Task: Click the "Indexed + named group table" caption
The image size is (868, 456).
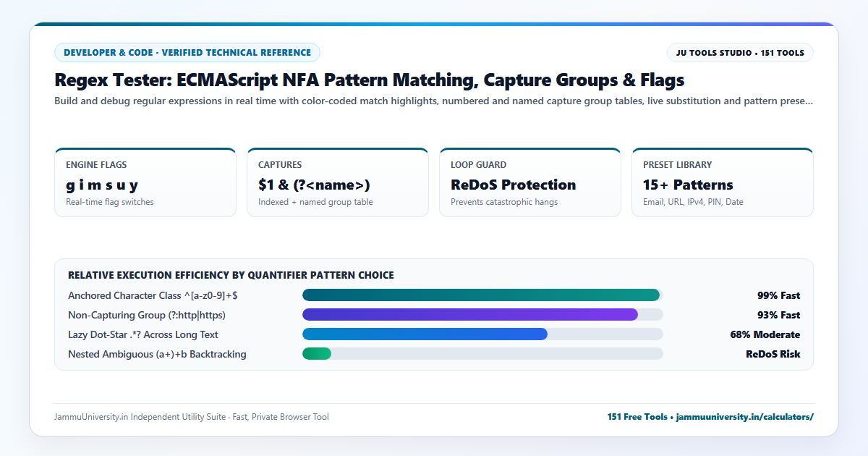Action: point(315,202)
